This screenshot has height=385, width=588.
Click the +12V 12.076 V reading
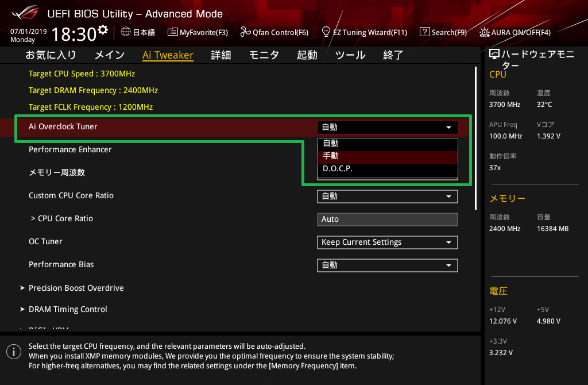[502, 321]
